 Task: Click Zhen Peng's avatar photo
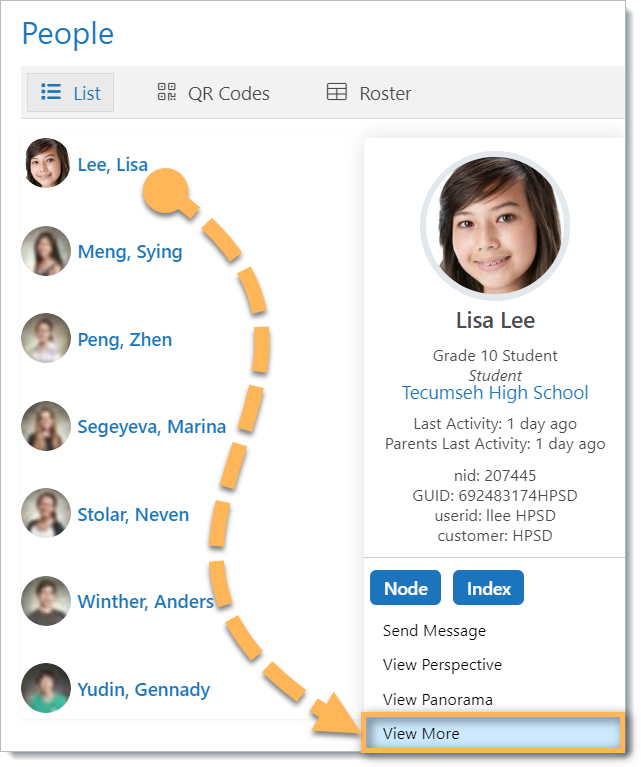46,338
